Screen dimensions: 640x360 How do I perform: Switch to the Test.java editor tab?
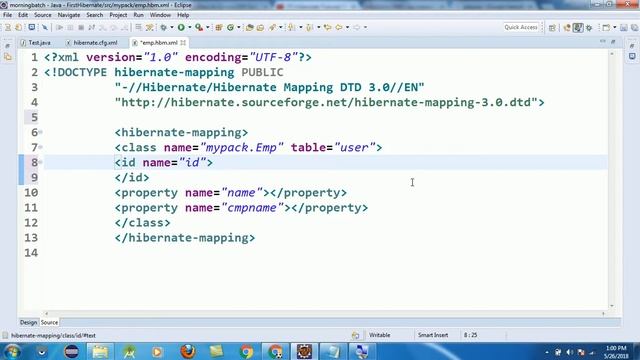pyautogui.click(x=36, y=42)
